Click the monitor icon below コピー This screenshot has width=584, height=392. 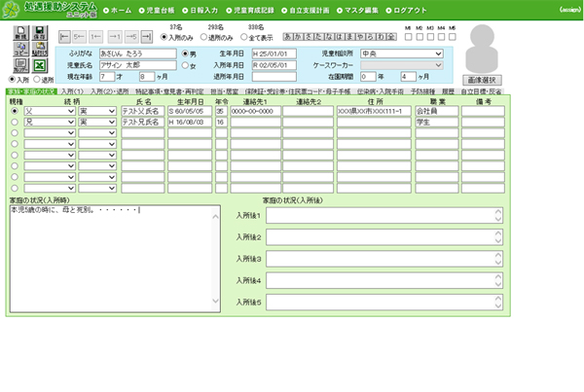[20, 65]
